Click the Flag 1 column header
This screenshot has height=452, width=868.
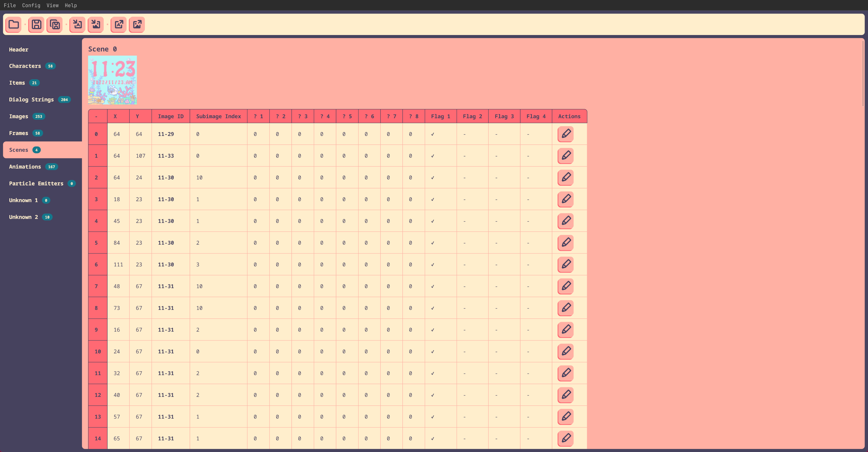(440, 116)
